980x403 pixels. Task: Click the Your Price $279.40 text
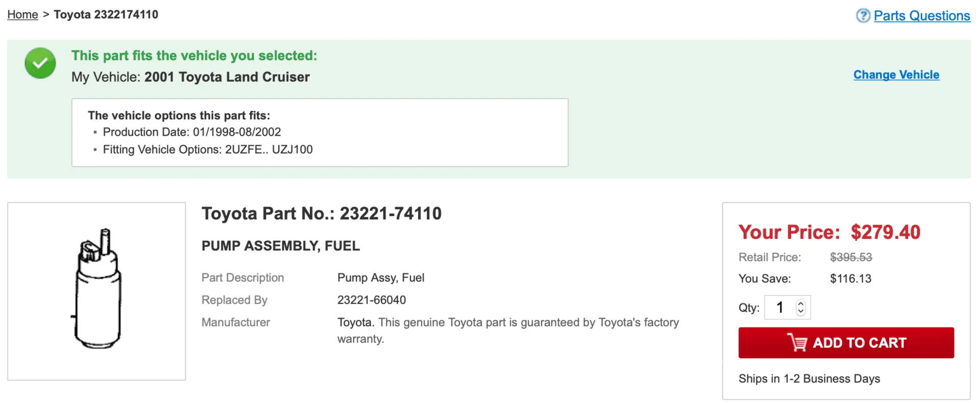tap(829, 232)
